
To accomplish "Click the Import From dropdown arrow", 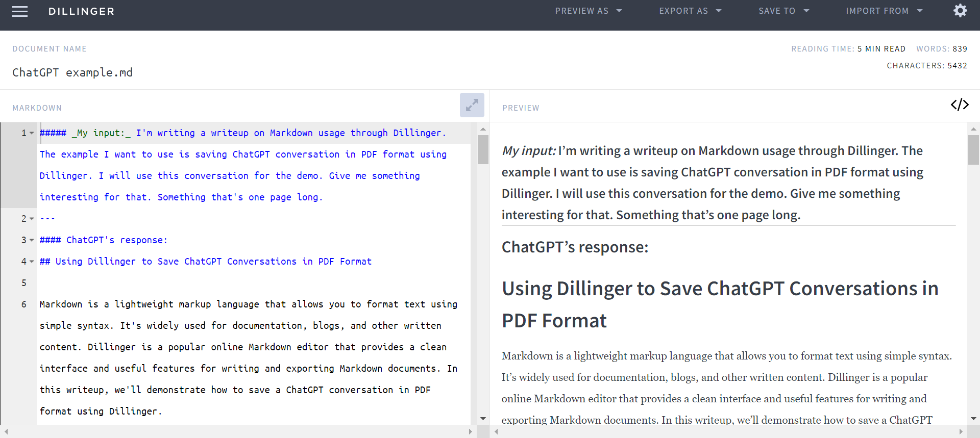I will click(x=920, y=11).
